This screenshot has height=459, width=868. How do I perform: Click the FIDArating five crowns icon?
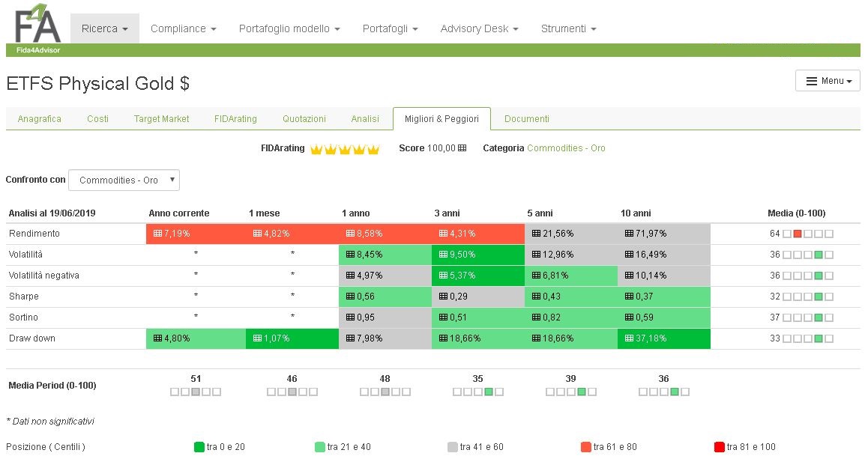[x=344, y=149]
